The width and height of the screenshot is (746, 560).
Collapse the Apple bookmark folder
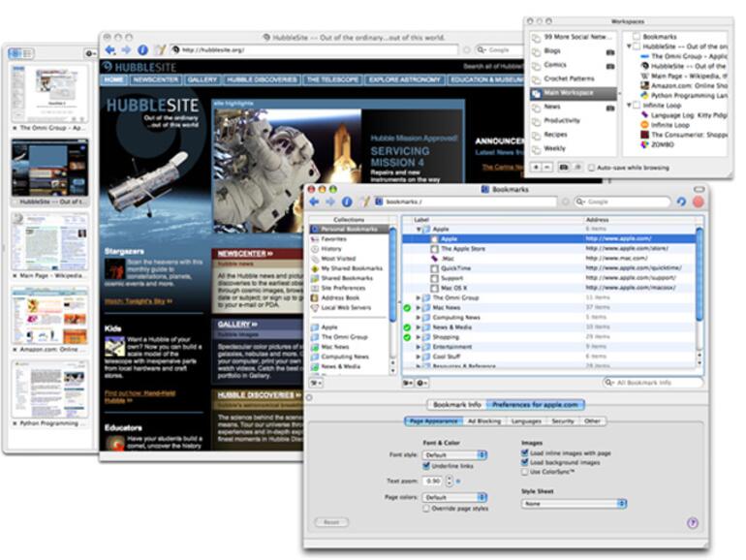pyautogui.click(x=419, y=230)
